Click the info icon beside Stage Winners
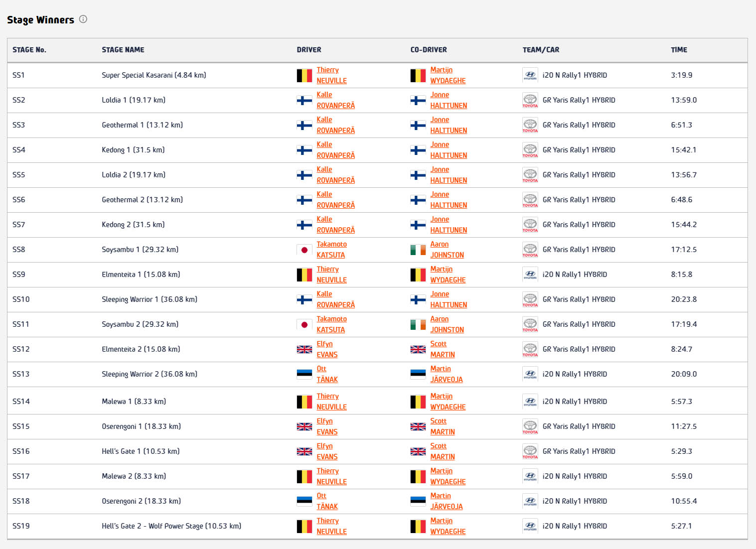Screen dimensions: 756x549 (x=83, y=19)
